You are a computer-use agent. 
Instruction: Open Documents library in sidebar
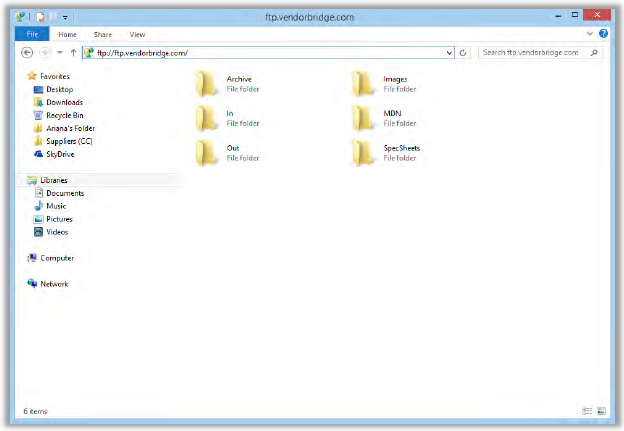[65, 193]
